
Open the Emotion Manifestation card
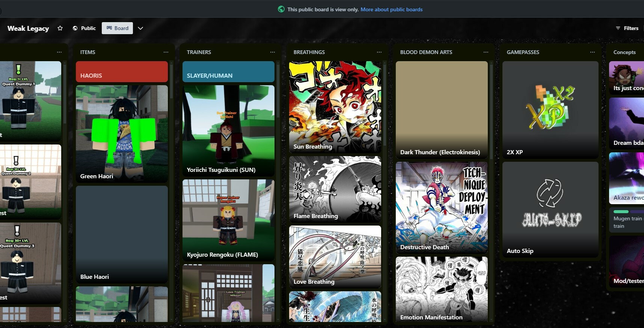click(x=442, y=290)
